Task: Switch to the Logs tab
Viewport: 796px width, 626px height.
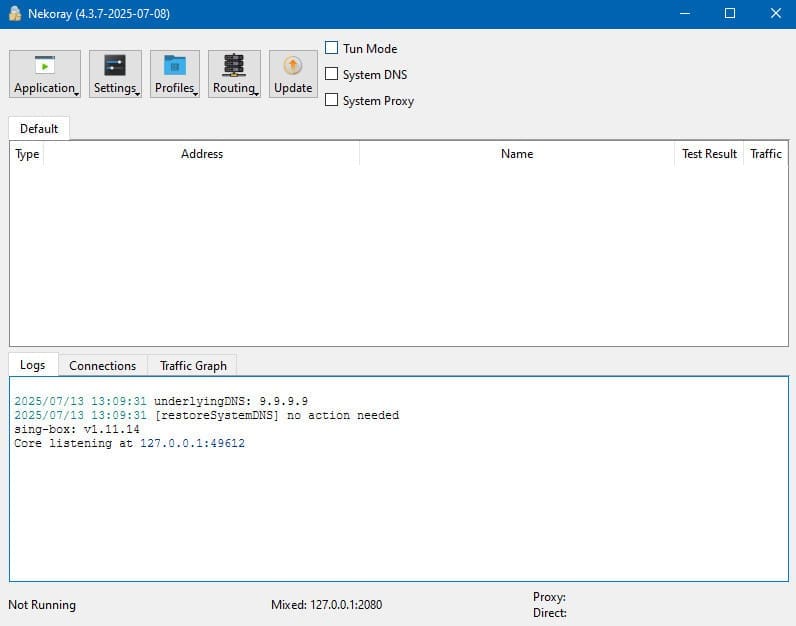Action: [x=33, y=365]
